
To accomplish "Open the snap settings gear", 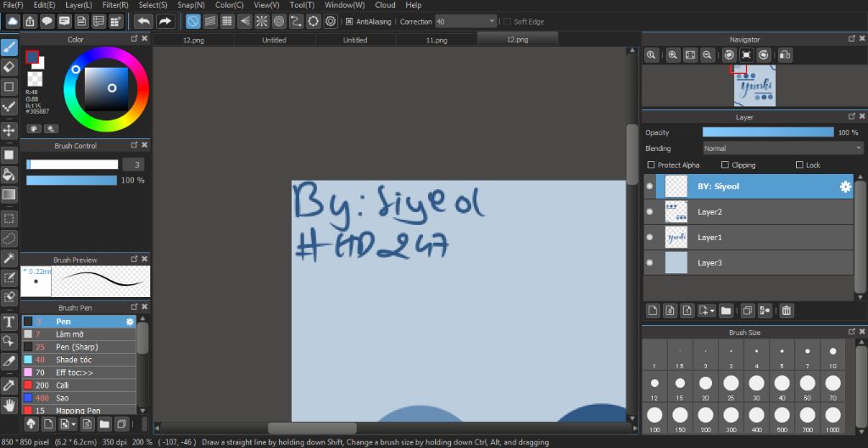I will click(331, 21).
